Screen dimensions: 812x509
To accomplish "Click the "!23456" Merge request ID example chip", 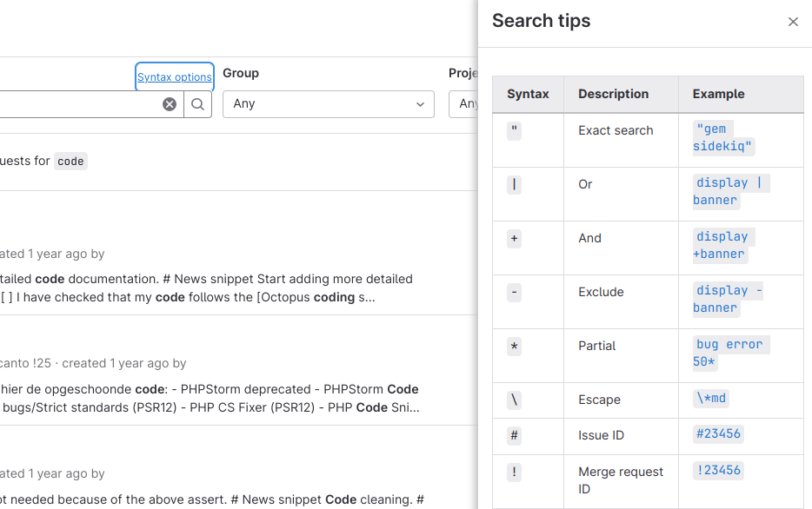I will (717, 469).
